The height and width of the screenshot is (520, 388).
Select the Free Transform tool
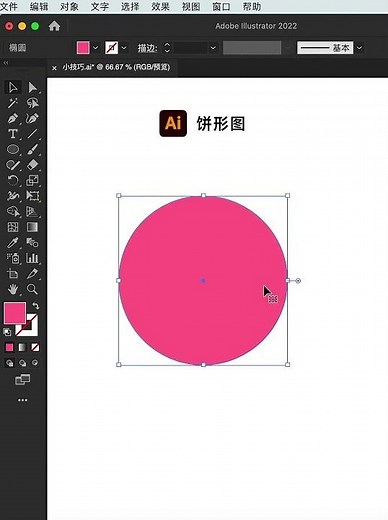(32, 196)
